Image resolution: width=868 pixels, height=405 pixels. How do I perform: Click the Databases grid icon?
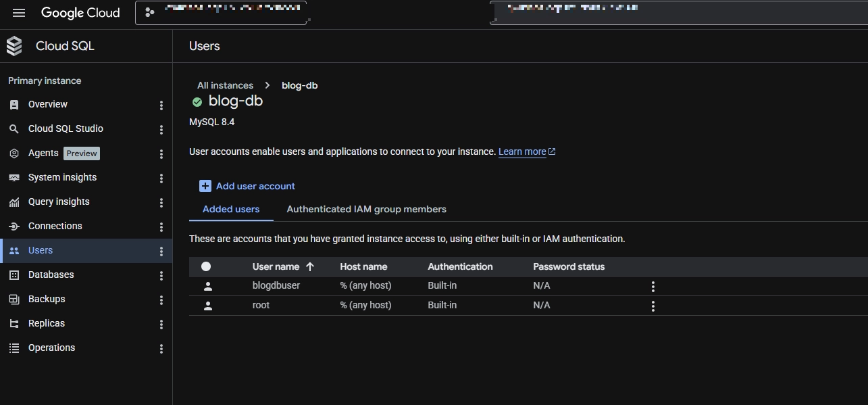[x=14, y=275]
